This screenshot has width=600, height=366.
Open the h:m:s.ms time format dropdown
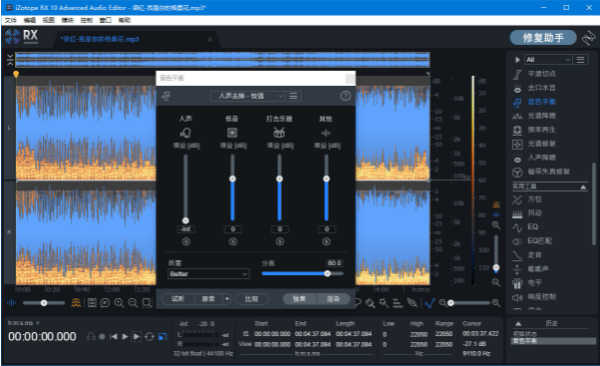pyautogui.click(x=24, y=323)
